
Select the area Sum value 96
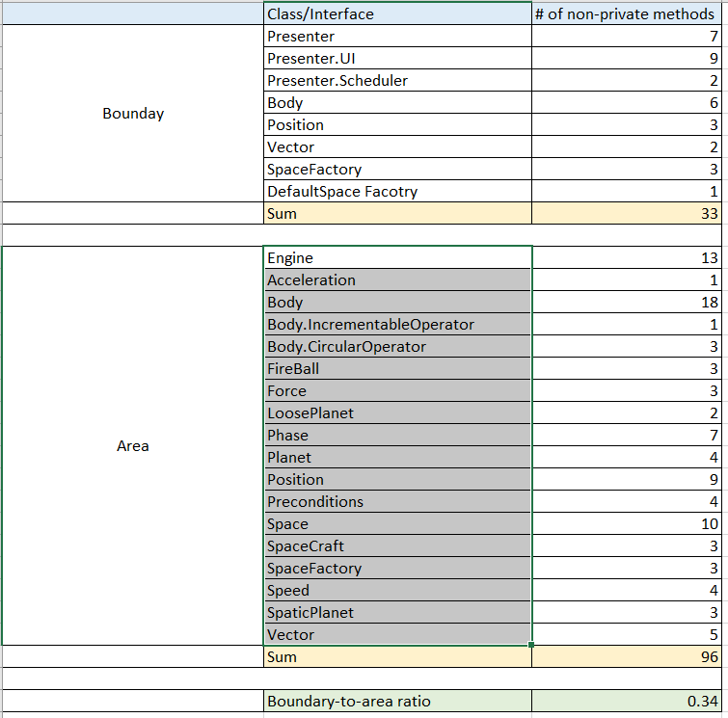[x=627, y=656]
